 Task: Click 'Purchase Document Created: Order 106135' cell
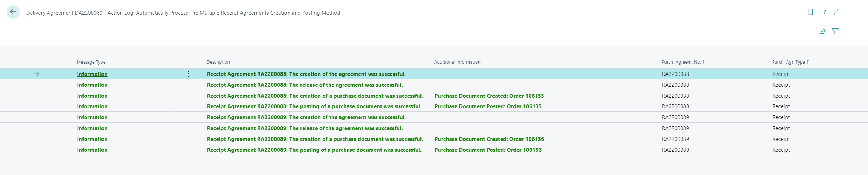pyautogui.click(x=489, y=96)
